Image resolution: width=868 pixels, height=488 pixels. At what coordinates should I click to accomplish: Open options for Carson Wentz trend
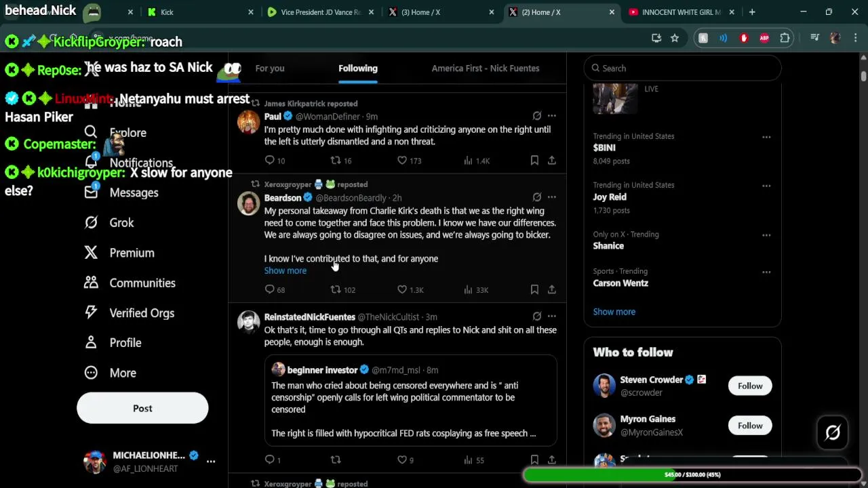coord(766,272)
